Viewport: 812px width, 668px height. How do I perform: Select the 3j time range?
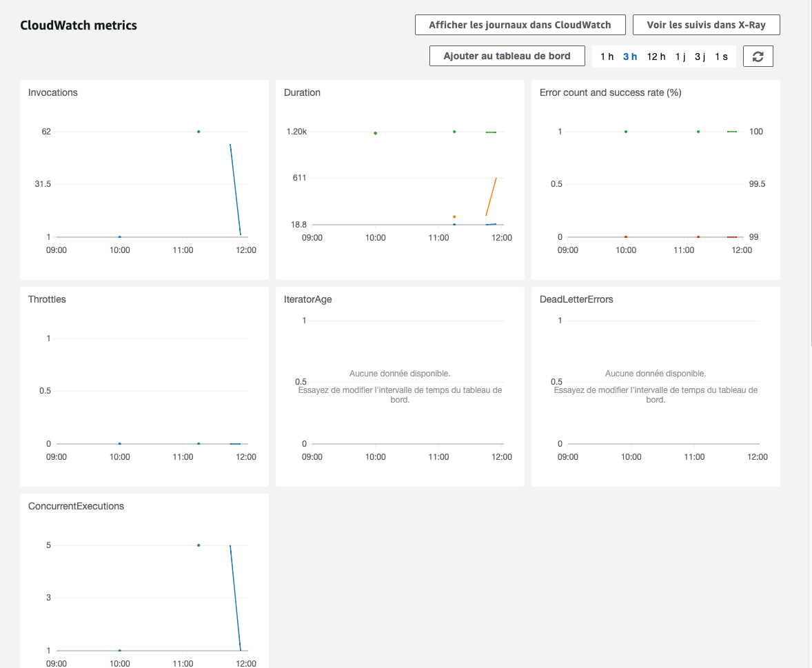(x=700, y=56)
